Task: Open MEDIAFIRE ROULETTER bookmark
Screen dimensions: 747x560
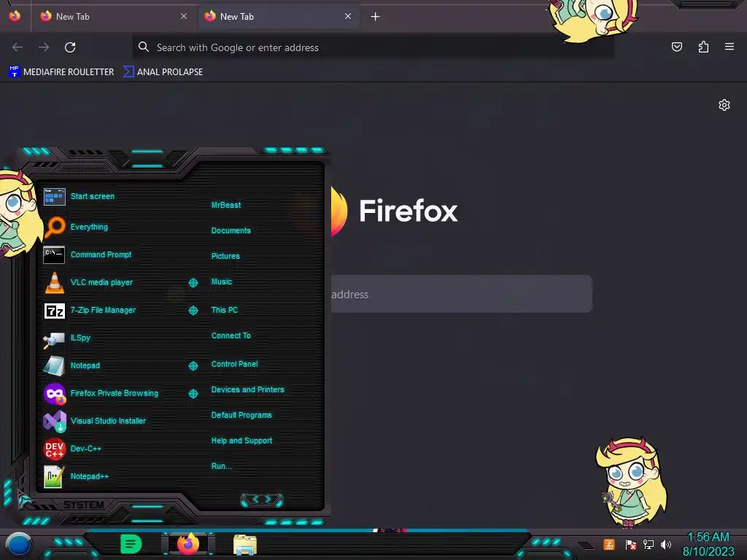Action: (x=61, y=72)
